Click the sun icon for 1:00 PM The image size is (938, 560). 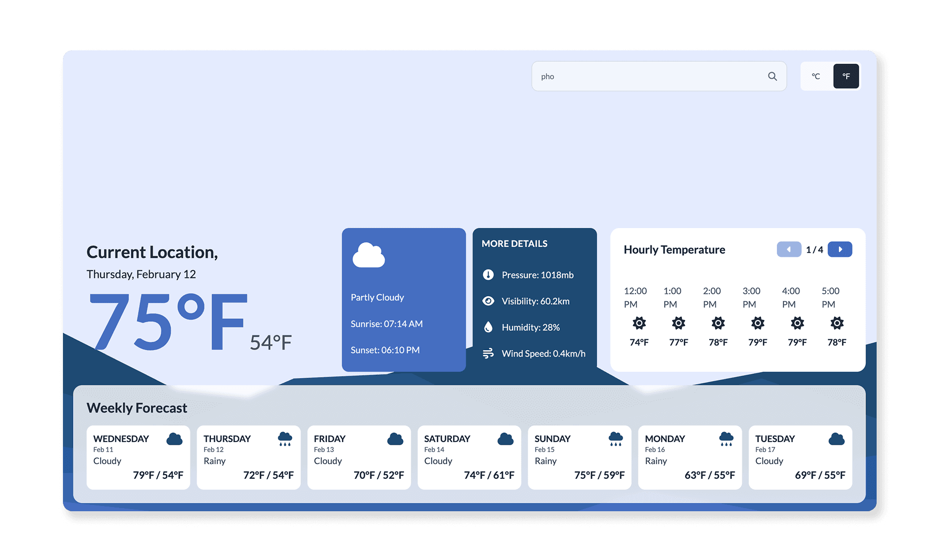tap(678, 323)
